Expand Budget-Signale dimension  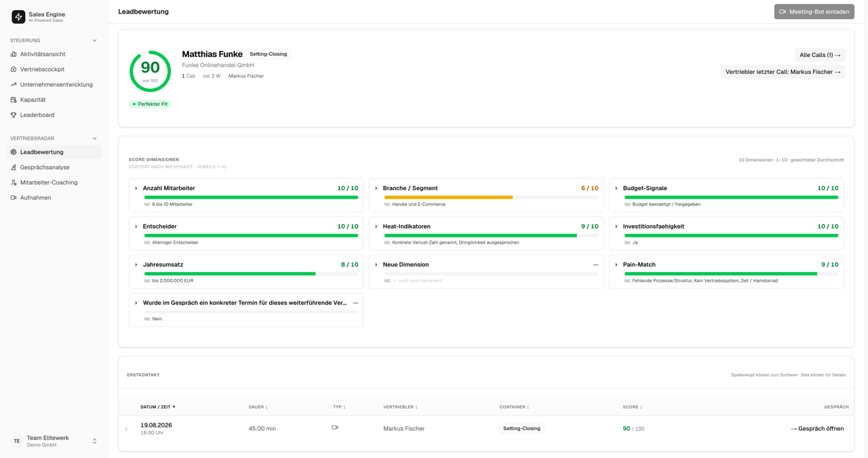616,189
